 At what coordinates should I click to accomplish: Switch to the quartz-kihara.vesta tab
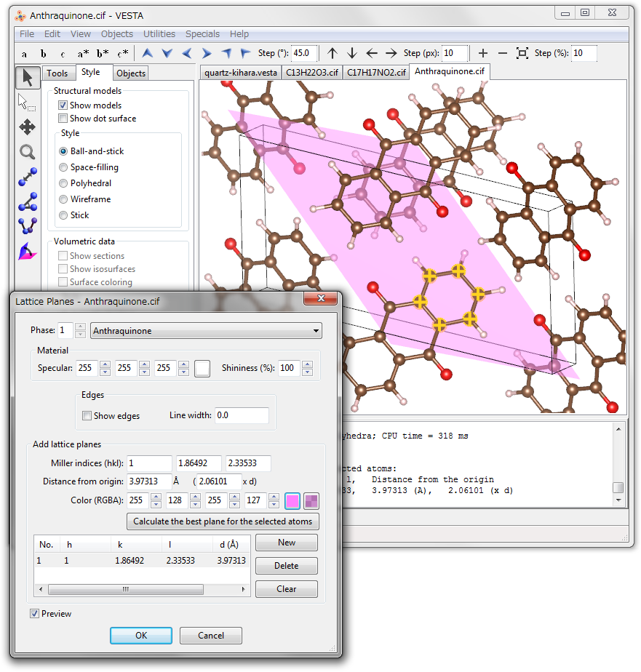pos(240,72)
